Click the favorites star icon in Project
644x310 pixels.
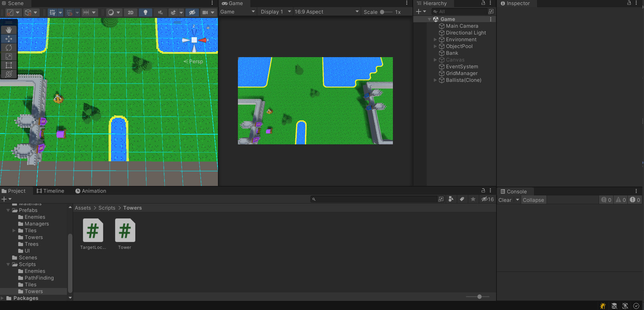(x=473, y=199)
